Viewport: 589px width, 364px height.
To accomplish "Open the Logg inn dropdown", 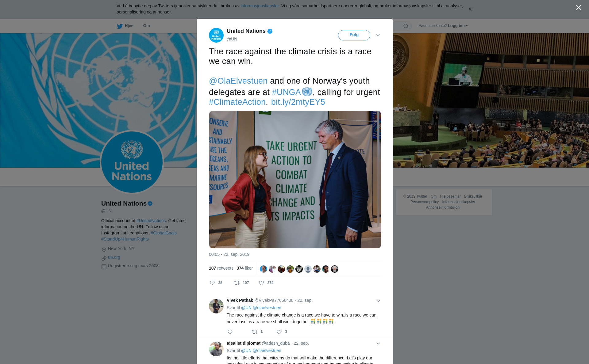I will (x=458, y=26).
